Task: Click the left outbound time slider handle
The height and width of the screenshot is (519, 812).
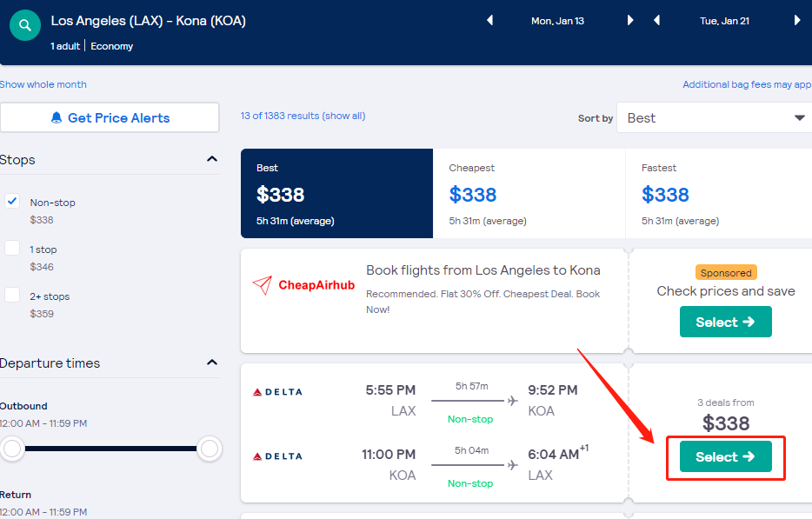Action: tap(12, 449)
